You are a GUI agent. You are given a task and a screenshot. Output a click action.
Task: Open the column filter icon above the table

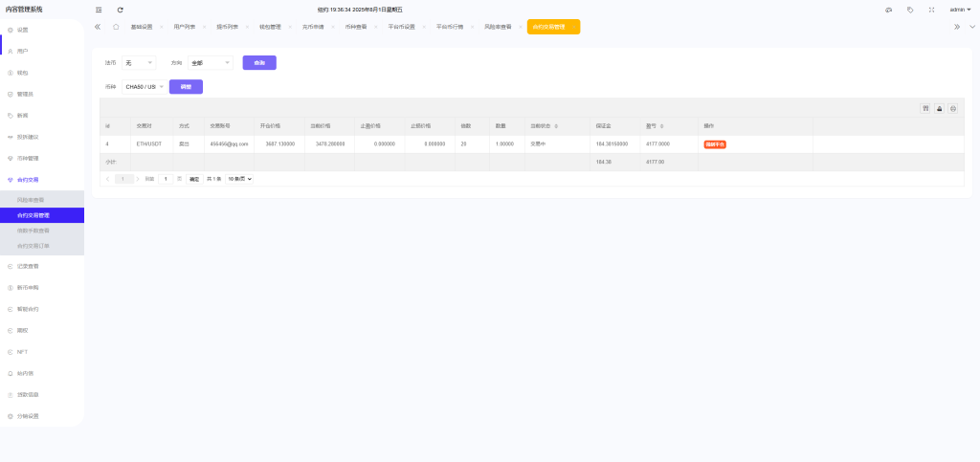point(925,108)
